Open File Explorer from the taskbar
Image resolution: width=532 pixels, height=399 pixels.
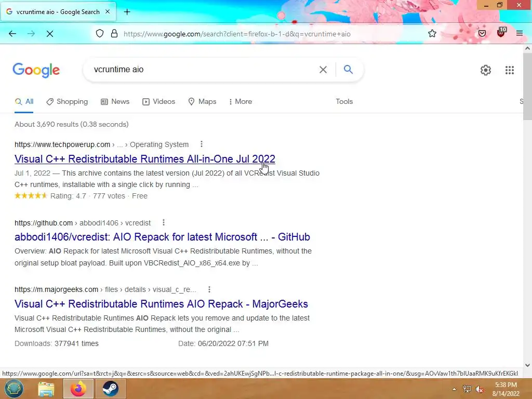46,389
